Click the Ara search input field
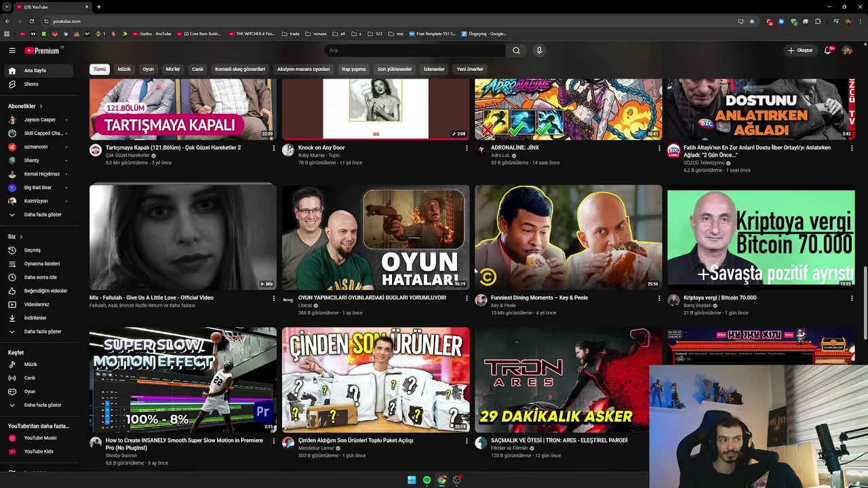 [x=415, y=50]
